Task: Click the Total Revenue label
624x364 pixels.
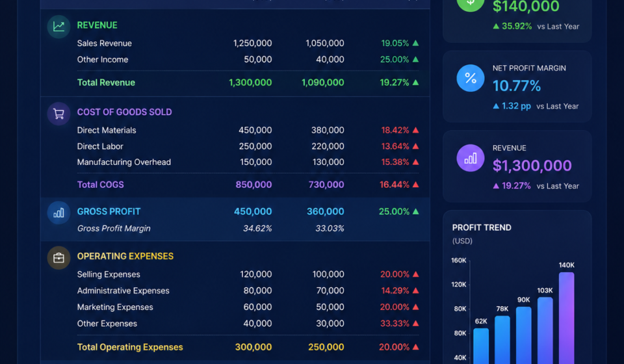Action: 106,83
